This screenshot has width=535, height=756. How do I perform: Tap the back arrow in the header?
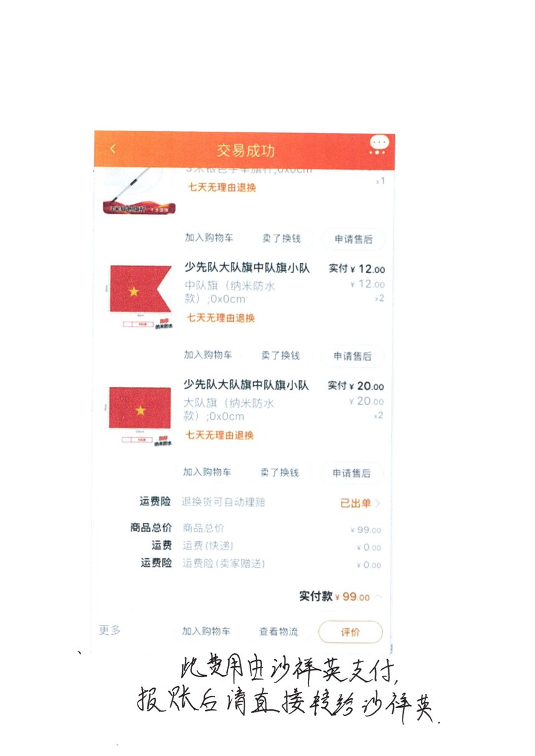113,149
